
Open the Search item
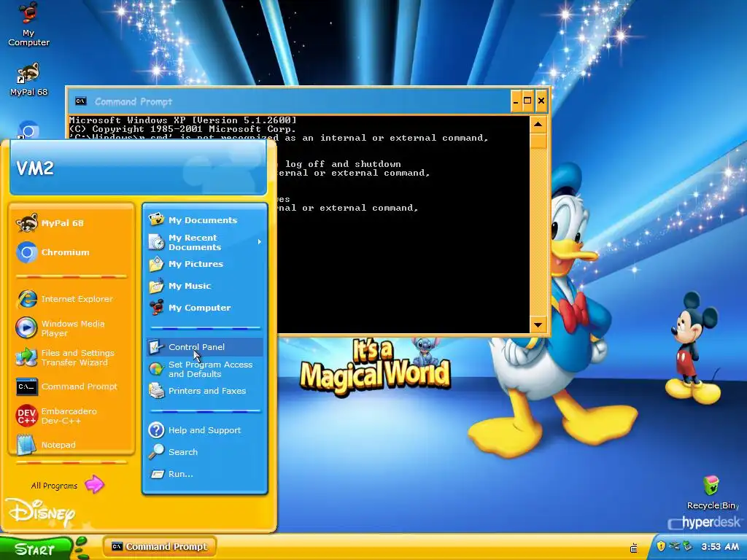[x=205, y=452]
